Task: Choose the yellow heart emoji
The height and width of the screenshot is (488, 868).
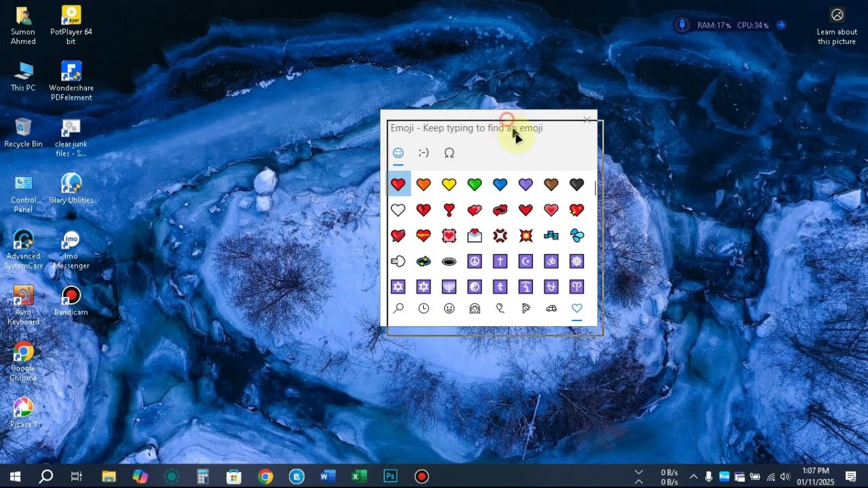Action: pos(449,184)
